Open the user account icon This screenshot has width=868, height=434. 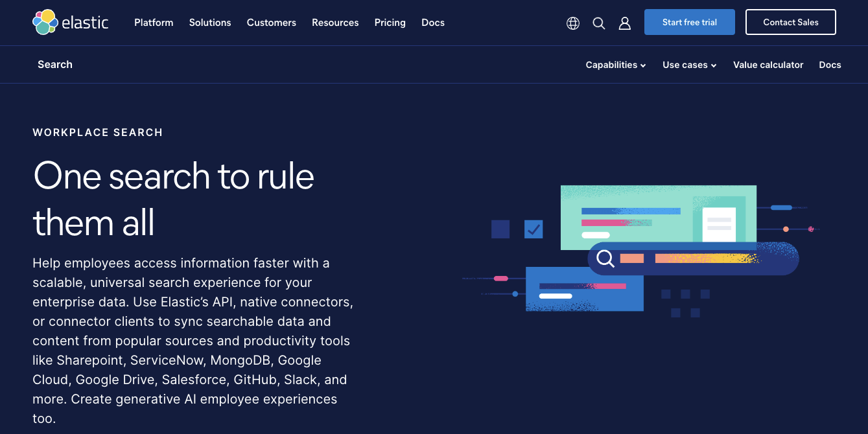(625, 23)
